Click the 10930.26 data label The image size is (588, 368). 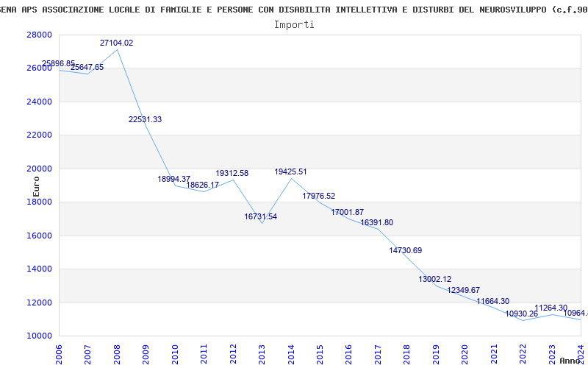522,314
